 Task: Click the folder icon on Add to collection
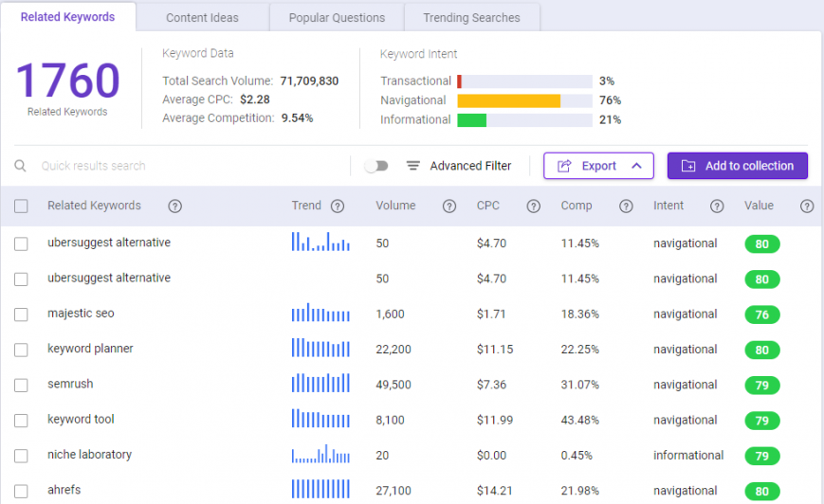(687, 166)
